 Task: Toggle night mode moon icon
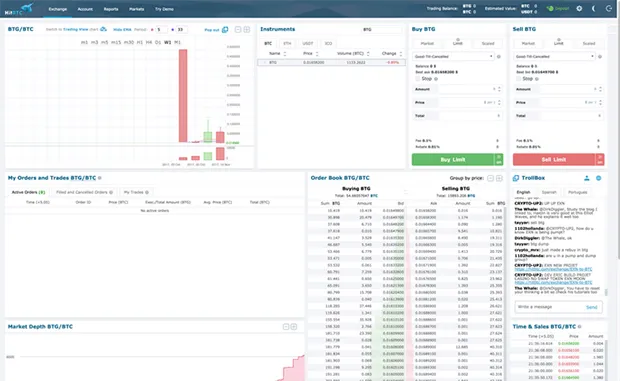point(594,8)
